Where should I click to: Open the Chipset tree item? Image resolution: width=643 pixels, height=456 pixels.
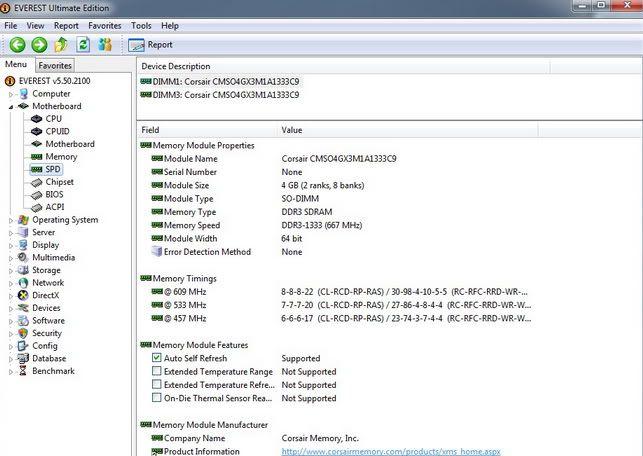point(59,182)
